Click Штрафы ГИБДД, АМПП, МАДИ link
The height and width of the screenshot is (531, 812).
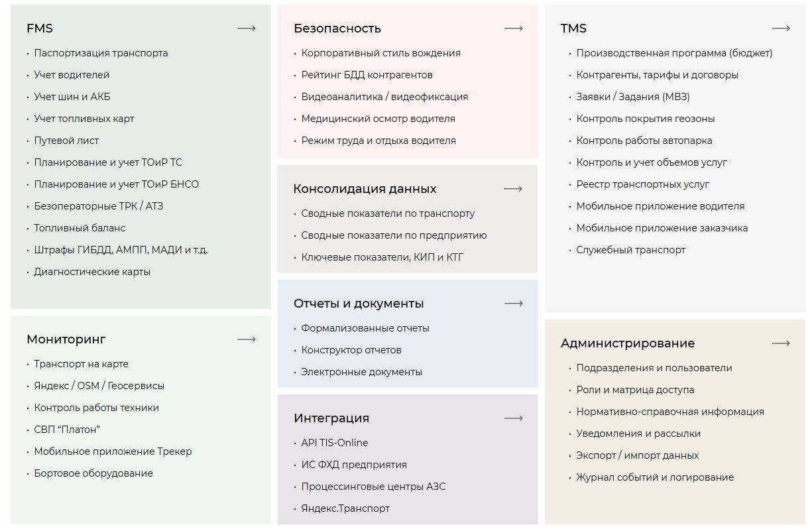point(121,250)
